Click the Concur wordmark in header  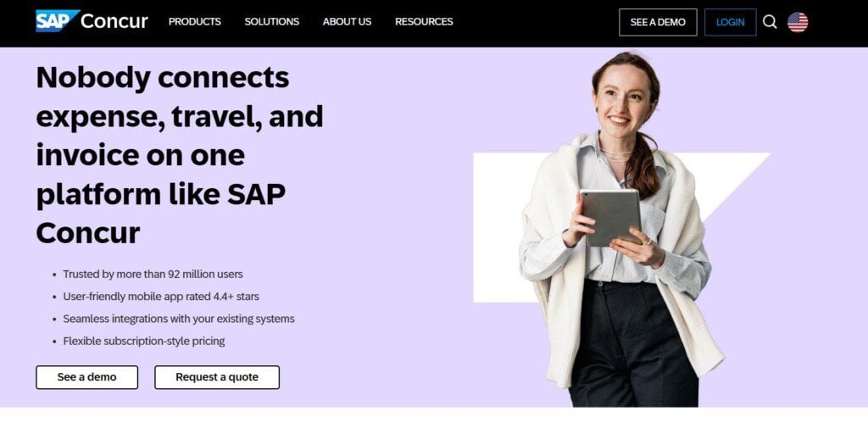pos(114,21)
